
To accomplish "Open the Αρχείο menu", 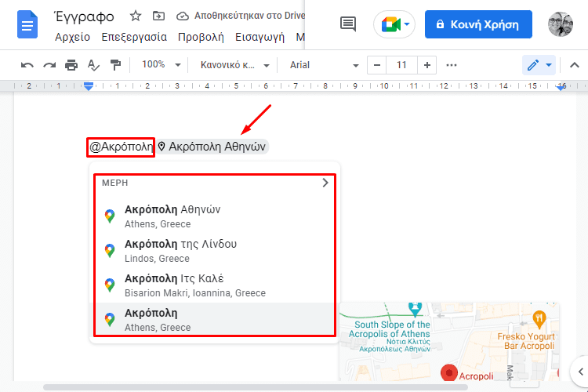I will pos(72,37).
